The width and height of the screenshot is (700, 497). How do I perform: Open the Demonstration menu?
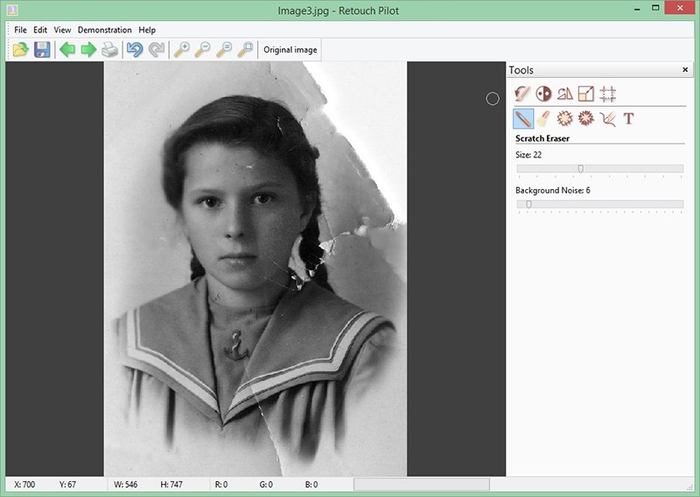pos(104,30)
